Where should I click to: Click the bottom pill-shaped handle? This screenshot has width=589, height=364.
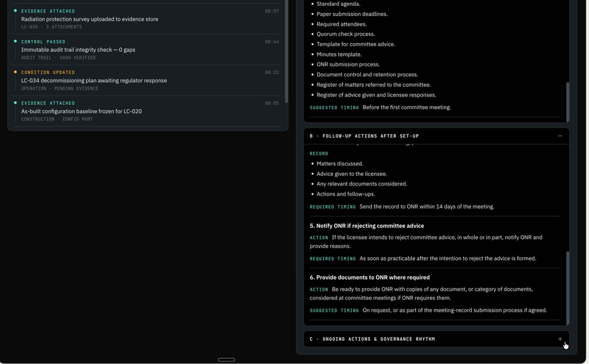click(226, 360)
